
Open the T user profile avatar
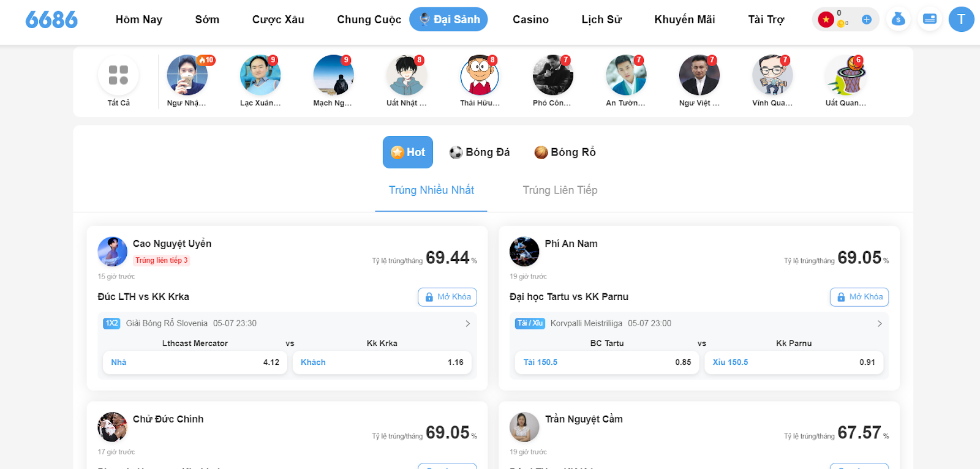coord(961,20)
